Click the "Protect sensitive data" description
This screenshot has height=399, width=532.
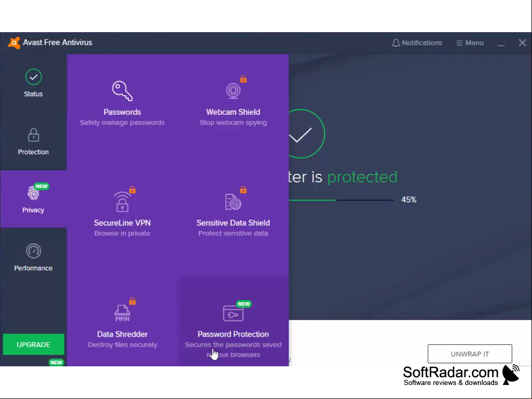pos(233,233)
